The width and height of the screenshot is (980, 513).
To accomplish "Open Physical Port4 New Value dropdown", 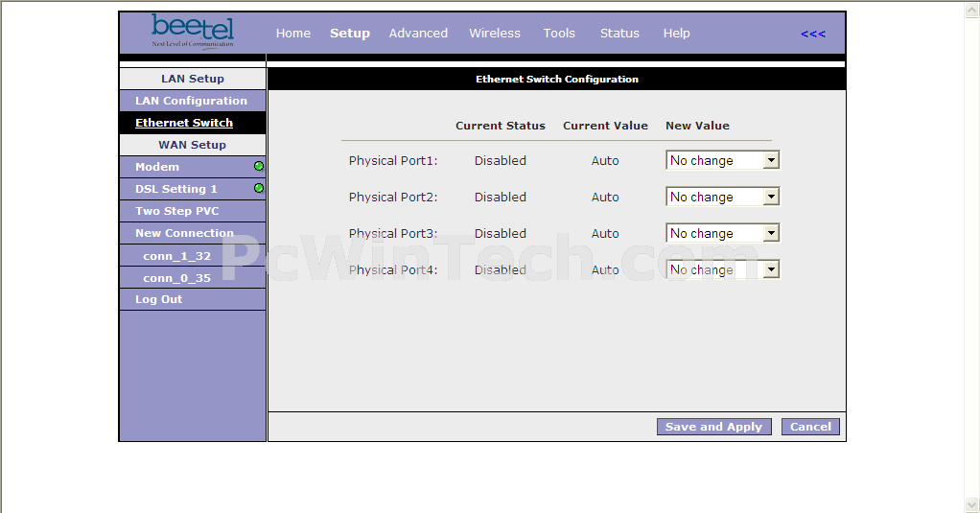I will coord(722,270).
